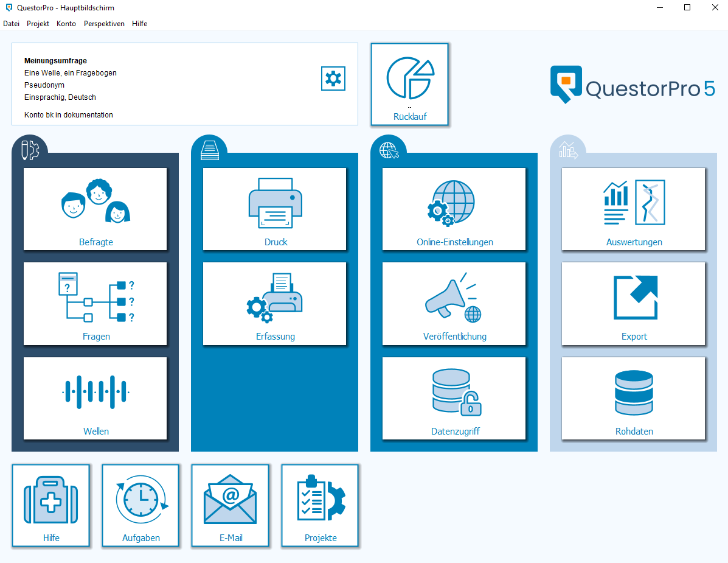Open the E-Mail envelope tile

tap(231, 505)
